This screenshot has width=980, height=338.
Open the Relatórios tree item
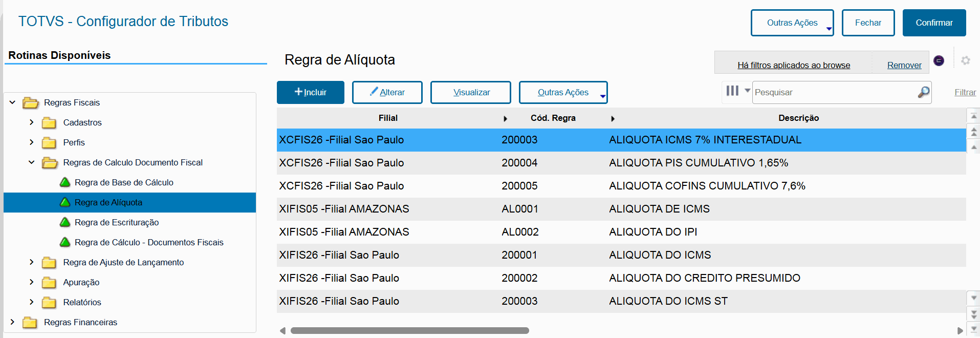pyautogui.click(x=82, y=302)
